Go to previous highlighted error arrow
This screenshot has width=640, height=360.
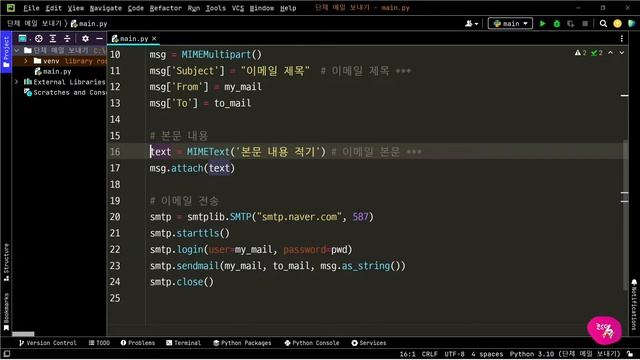(611, 53)
